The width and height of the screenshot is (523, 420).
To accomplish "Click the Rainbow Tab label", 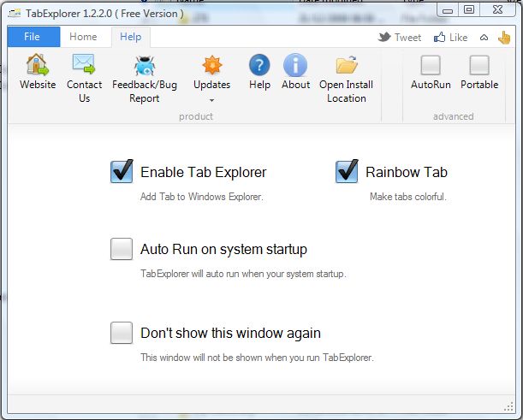I will pos(407,172).
